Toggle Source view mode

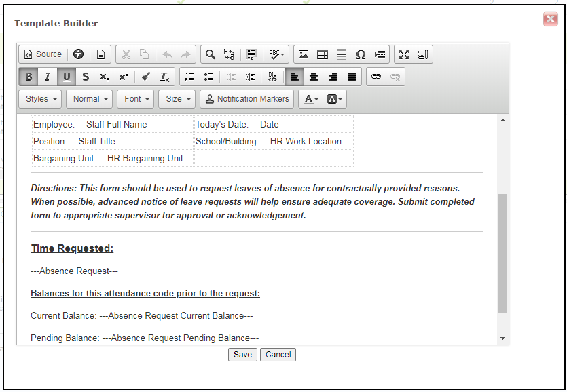coord(42,54)
